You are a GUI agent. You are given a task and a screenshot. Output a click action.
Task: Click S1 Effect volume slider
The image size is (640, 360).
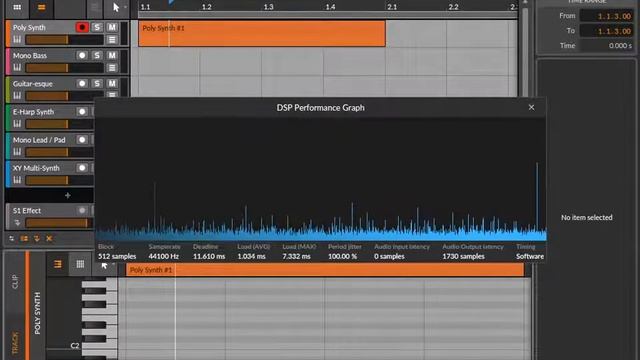[x=59, y=223]
